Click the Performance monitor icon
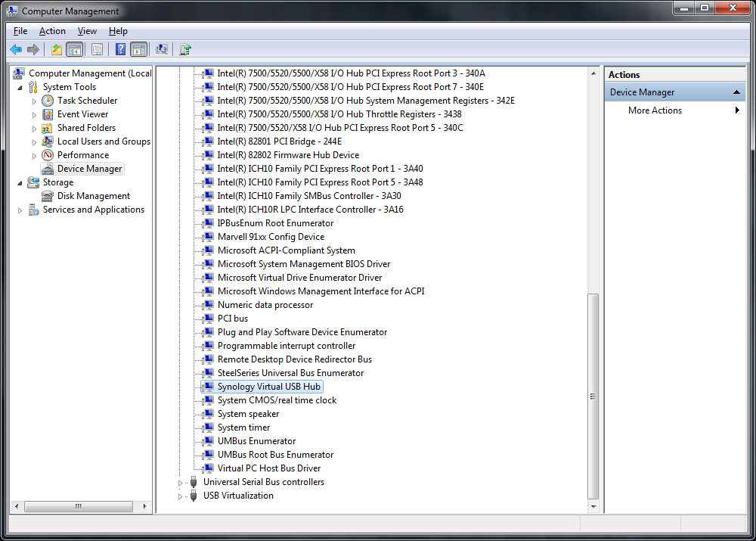The image size is (756, 541). click(48, 155)
